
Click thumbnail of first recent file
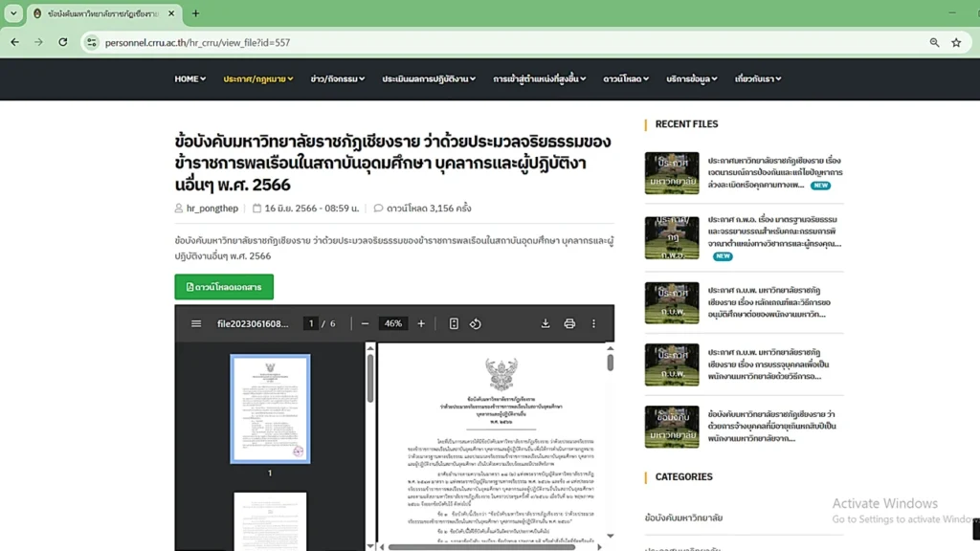tap(672, 173)
